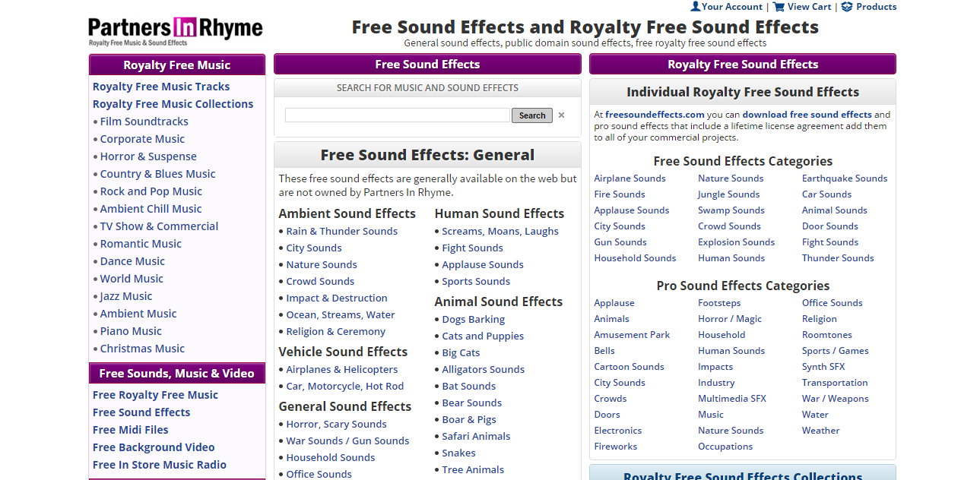
Task: Open the Free Sound Effects header tab
Action: tap(427, 65)
